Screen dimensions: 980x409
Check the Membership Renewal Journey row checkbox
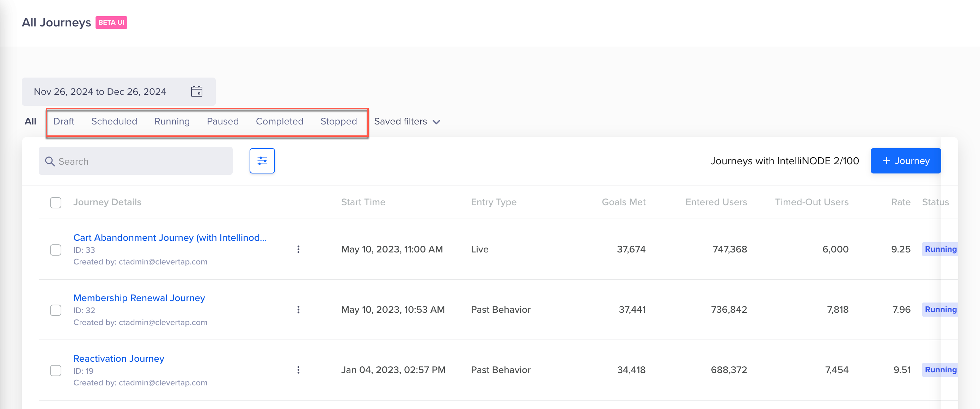pyautogui.click(x=56, y=310)
